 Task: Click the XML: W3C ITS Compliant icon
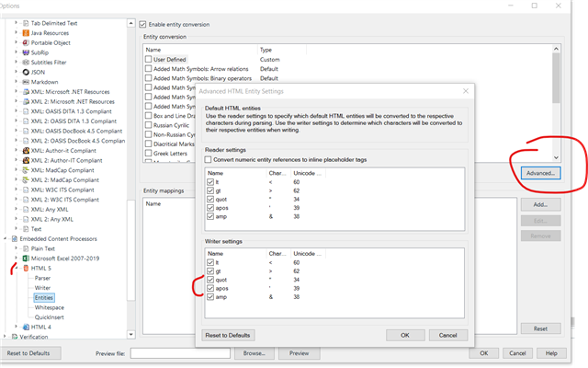[26, 190]
